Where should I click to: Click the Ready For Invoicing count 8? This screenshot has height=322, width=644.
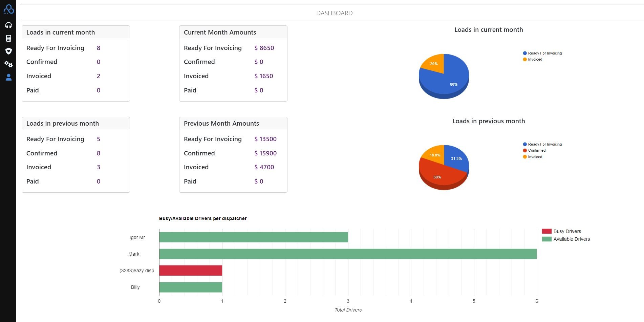[x=99, y=48]
